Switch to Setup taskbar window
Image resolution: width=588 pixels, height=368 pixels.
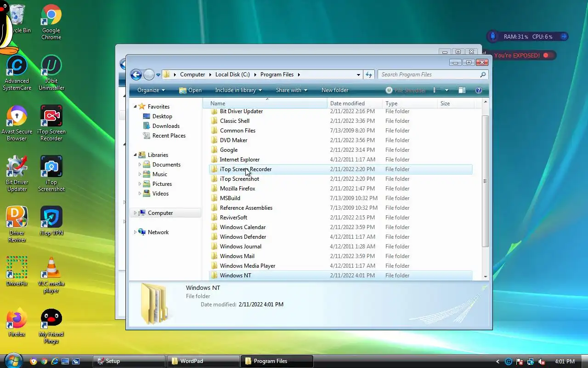(129, 361)
